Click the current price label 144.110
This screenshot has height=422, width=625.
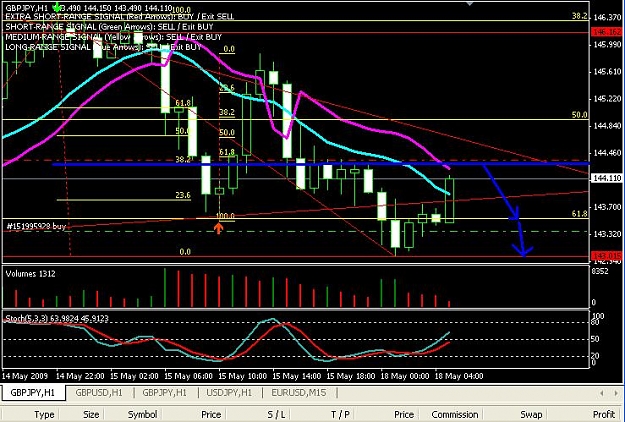point(606,178)
